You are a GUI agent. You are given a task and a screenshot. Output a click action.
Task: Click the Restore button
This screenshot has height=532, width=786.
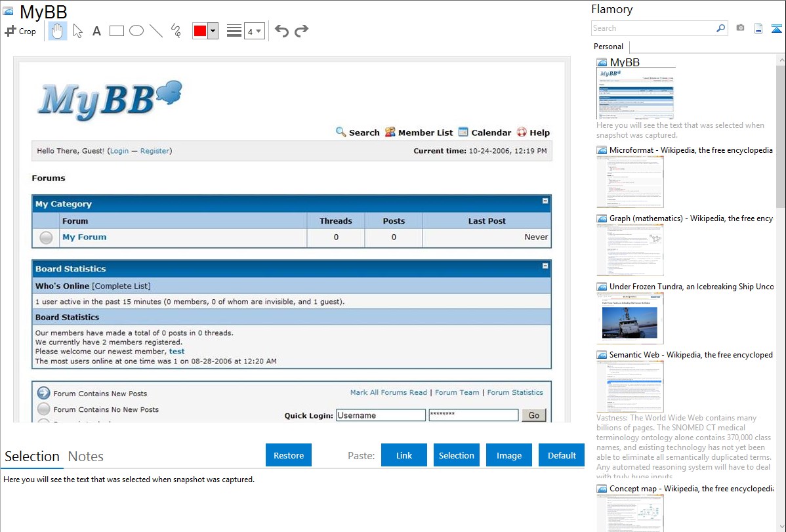tap(289, 455)
